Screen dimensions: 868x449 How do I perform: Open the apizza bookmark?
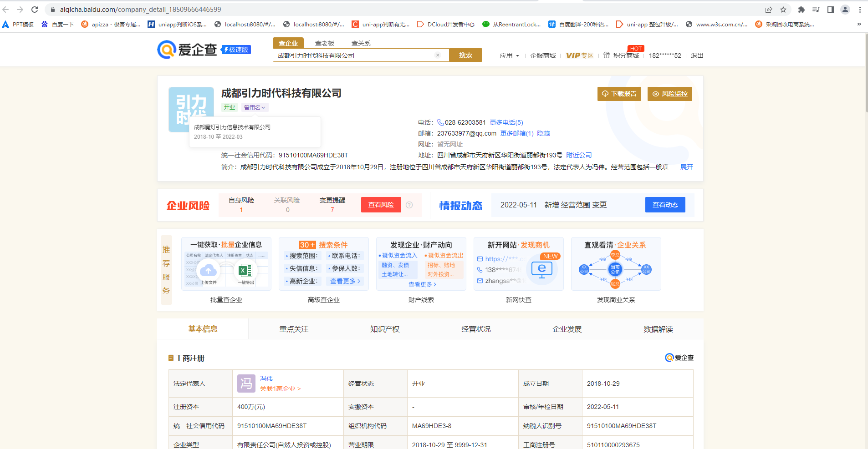[111, 24]
